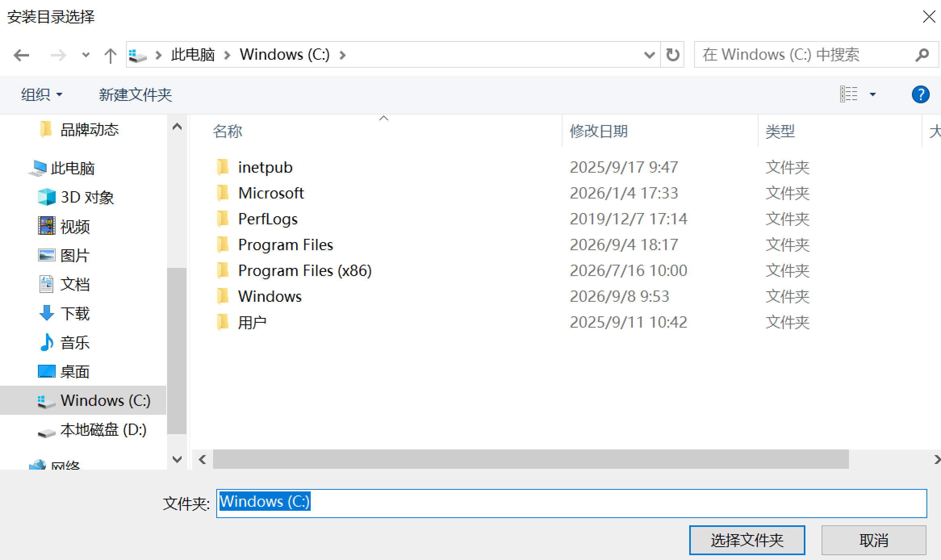Expand the chevron after Windows (C:) breadcrumb
This screenshot has width=941, height=560.
(x=343, y=55)
